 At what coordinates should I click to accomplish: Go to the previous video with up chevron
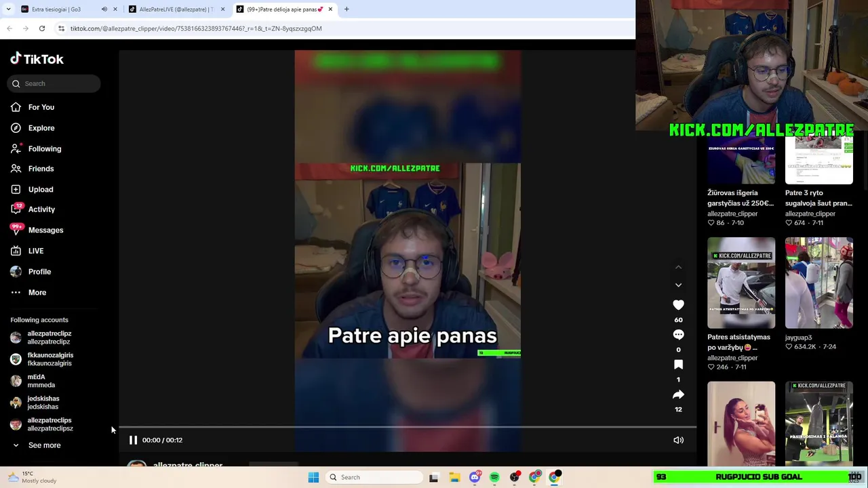[x=678, y=267]
